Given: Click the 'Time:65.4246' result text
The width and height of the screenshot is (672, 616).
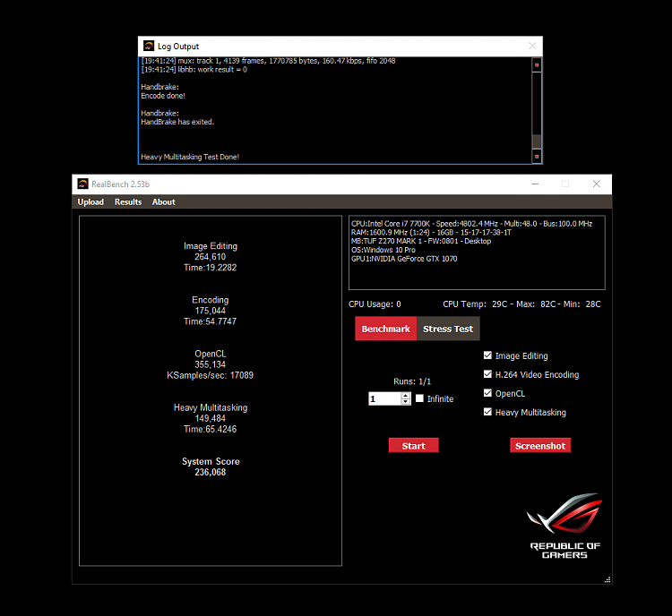Looking at the screenshot, I should pos(210,429).
